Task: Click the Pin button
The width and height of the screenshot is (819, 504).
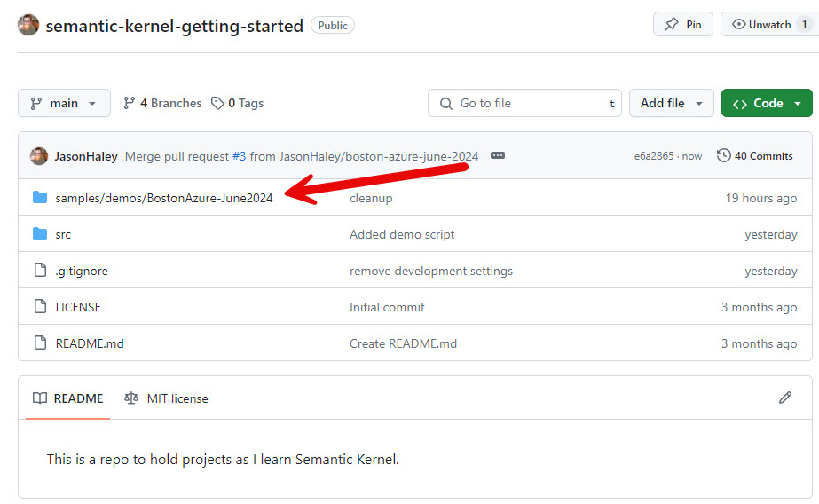Action: pyautogui.click(x=682, y=25)
